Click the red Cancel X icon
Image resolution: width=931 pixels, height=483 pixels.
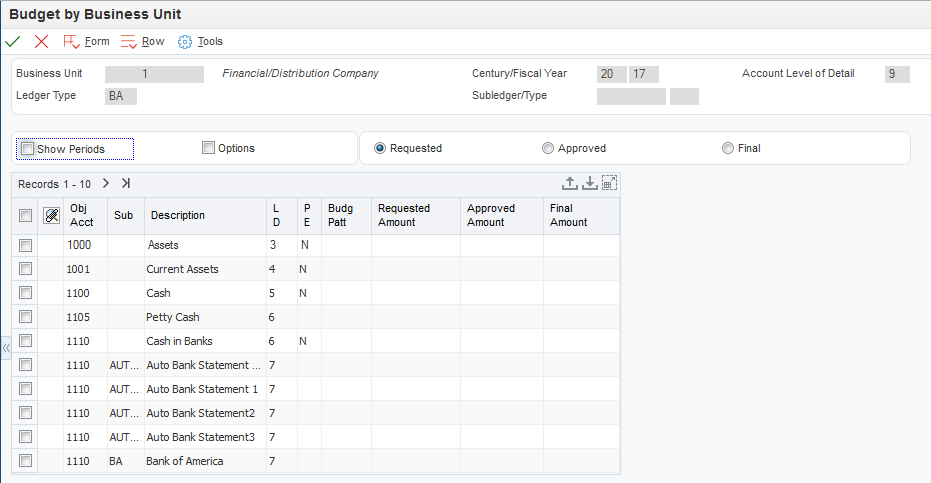(x=41, y=41)
